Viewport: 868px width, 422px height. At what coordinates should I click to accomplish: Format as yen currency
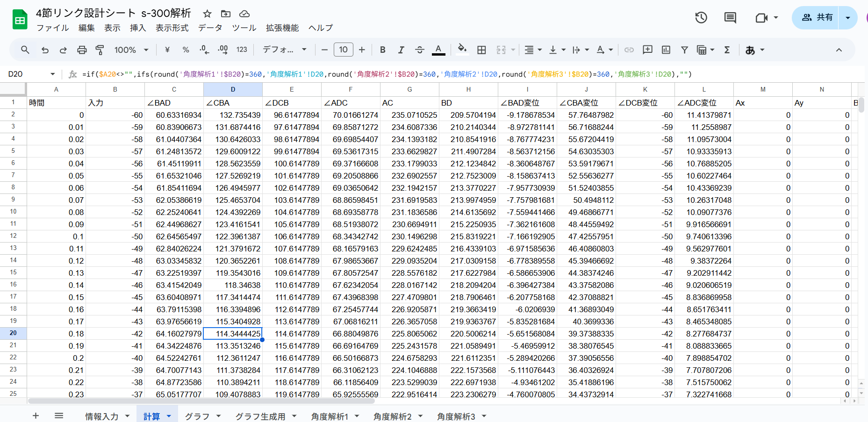click(167, 50)
